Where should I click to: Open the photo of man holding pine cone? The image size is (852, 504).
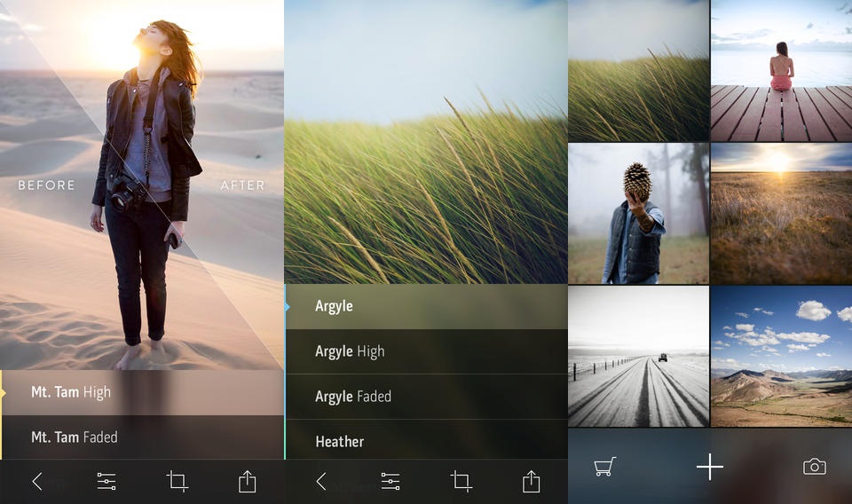(x=638, y=213)
